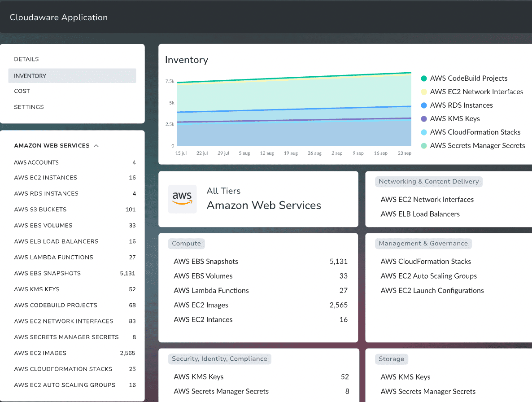Screen dimensions: 532x402
Task: Click the Networking & Content Delivery tag
Action: coord(428,182)
